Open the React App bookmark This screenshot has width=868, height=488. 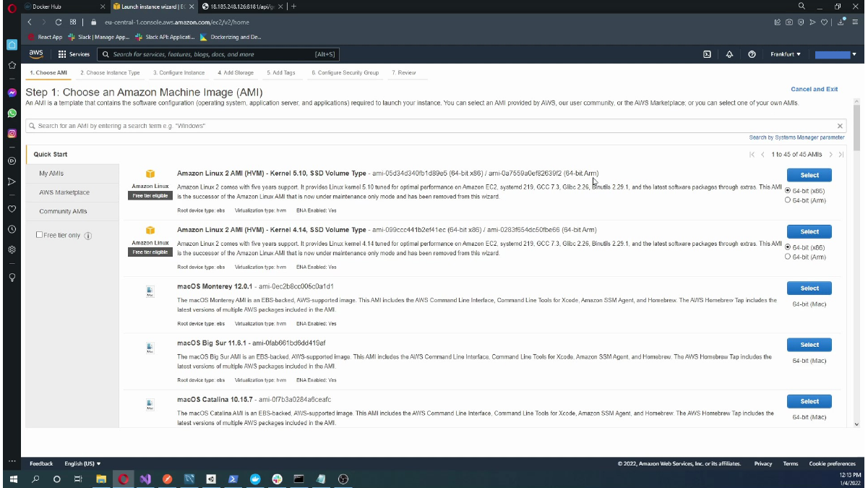tap(46, 36)
